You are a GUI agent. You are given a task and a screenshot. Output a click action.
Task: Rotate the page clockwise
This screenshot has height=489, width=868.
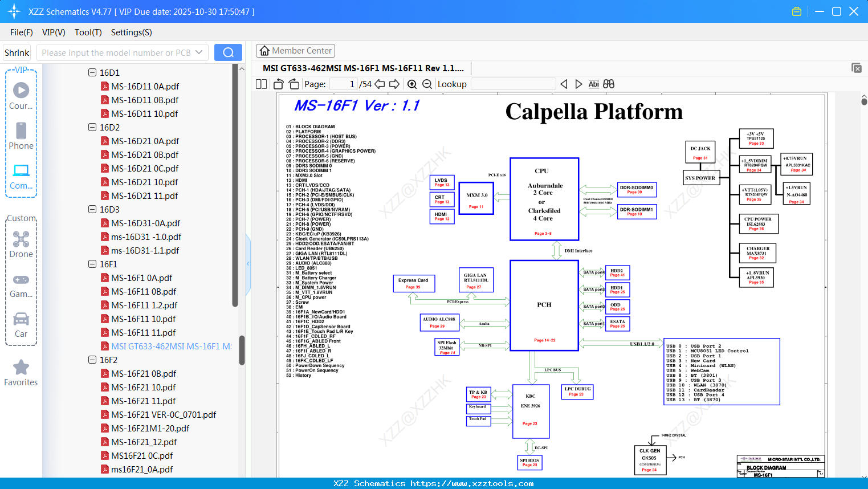pos(294,84)
